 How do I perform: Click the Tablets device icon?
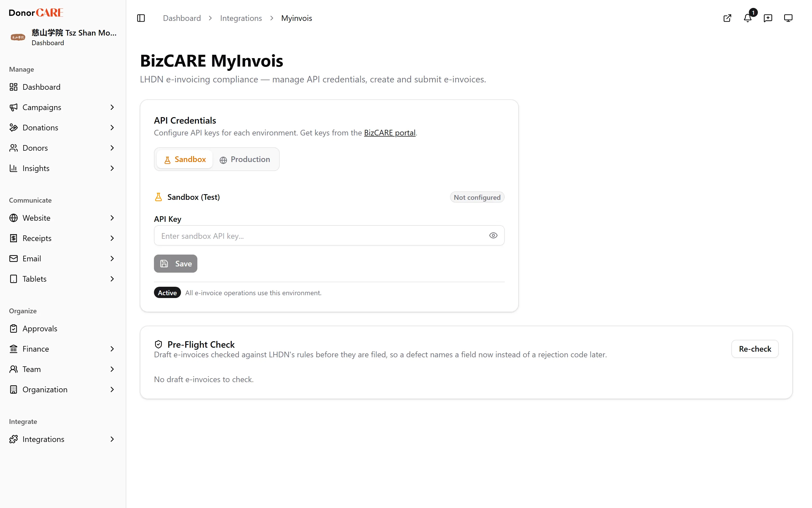tap(14, 279)
